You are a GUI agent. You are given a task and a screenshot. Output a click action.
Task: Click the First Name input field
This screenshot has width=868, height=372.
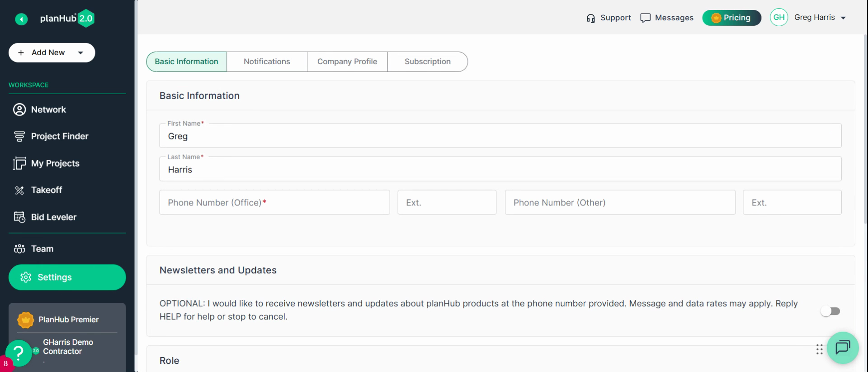click(x=500, y=136)
